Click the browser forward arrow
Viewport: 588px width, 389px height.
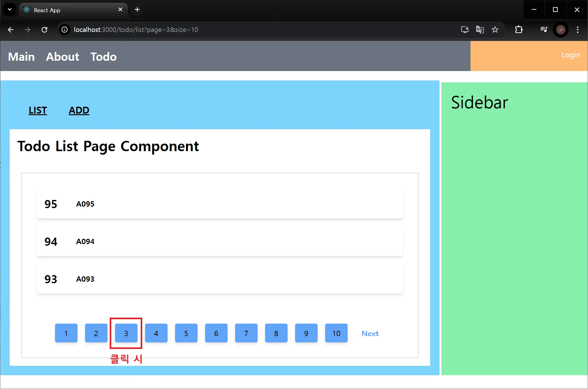pyautogui.click(x=28, y=30)
